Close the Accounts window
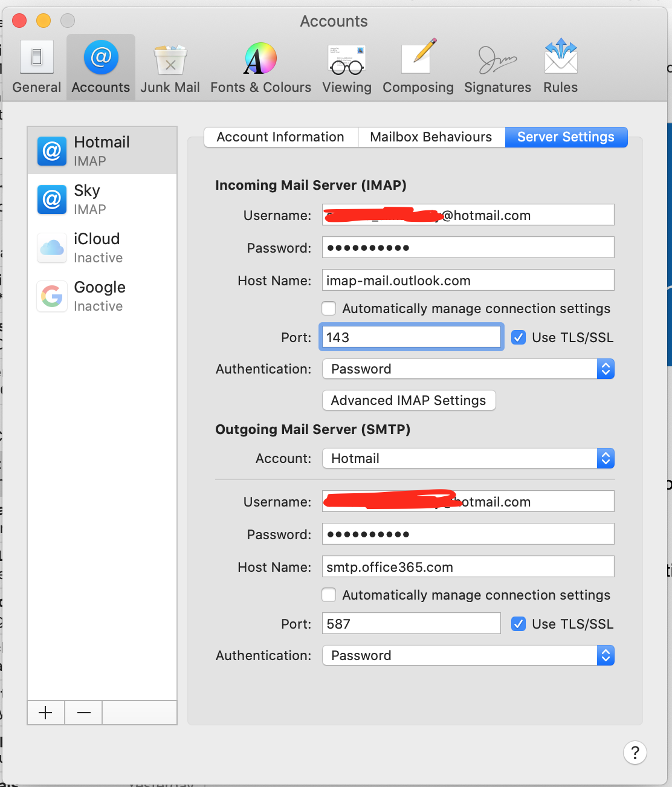 [19, 21]
